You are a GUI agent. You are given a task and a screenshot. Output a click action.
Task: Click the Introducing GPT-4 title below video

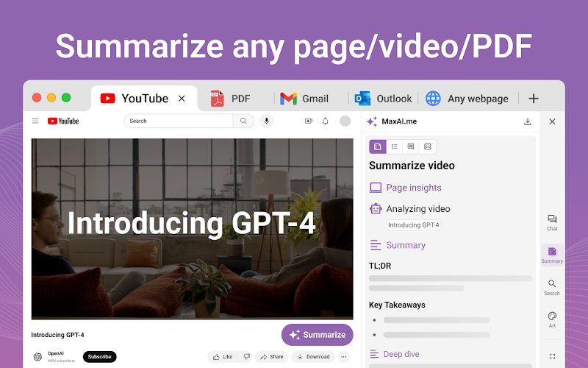(x=57, y=335)
